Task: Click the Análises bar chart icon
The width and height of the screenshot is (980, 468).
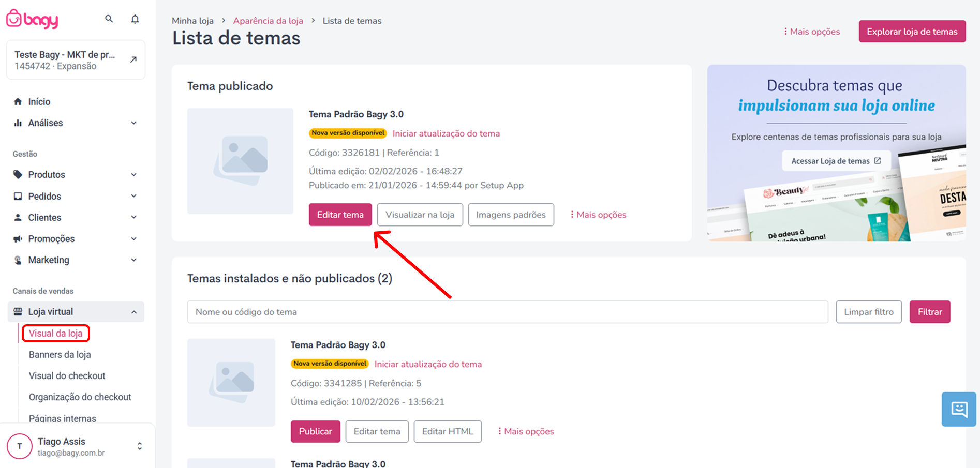Action: pos(18,123)
